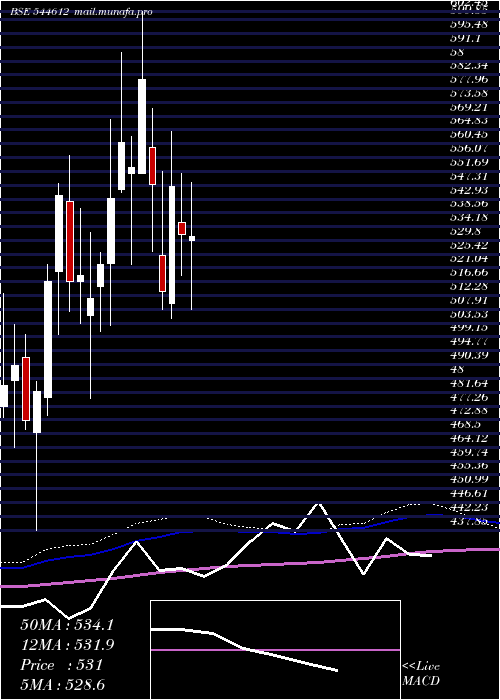Click the 521.04 price axis label
Viewport: 500px width, 700px height.
tap(468, 259)
